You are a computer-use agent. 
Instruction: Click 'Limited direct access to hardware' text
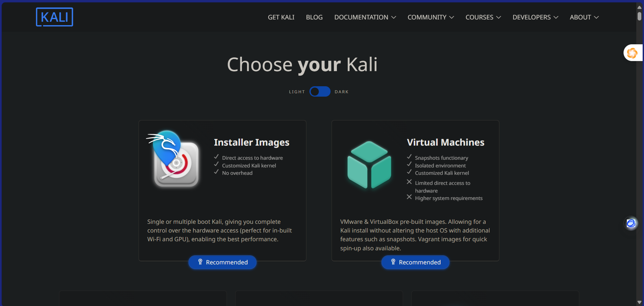coord(443,187)
